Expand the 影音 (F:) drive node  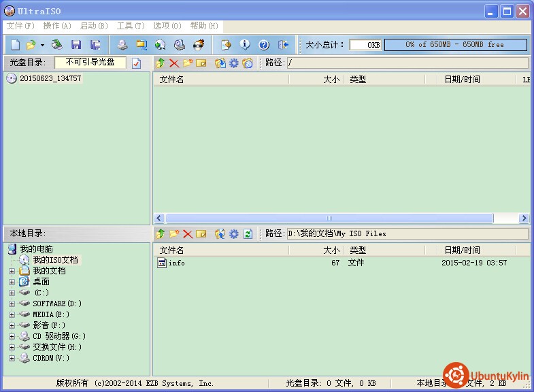(12, 325)
